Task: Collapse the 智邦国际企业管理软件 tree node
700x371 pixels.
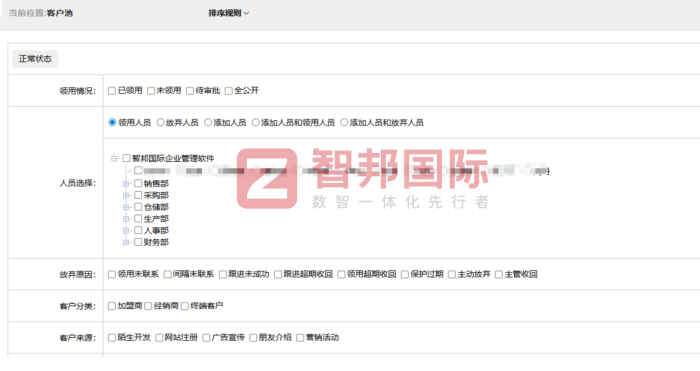Action: 114,158
